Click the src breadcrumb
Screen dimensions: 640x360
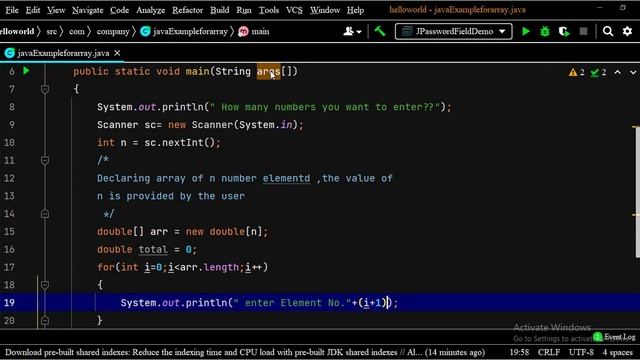[51, 31]
